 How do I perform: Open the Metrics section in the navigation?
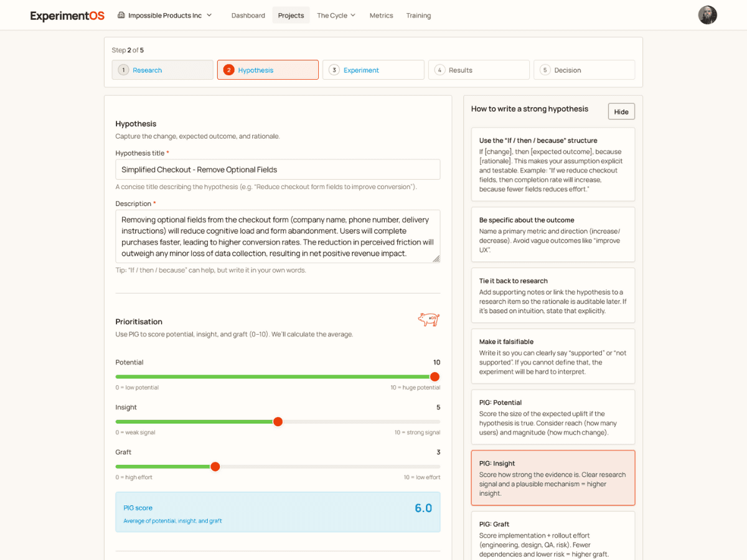coord(381,15)
